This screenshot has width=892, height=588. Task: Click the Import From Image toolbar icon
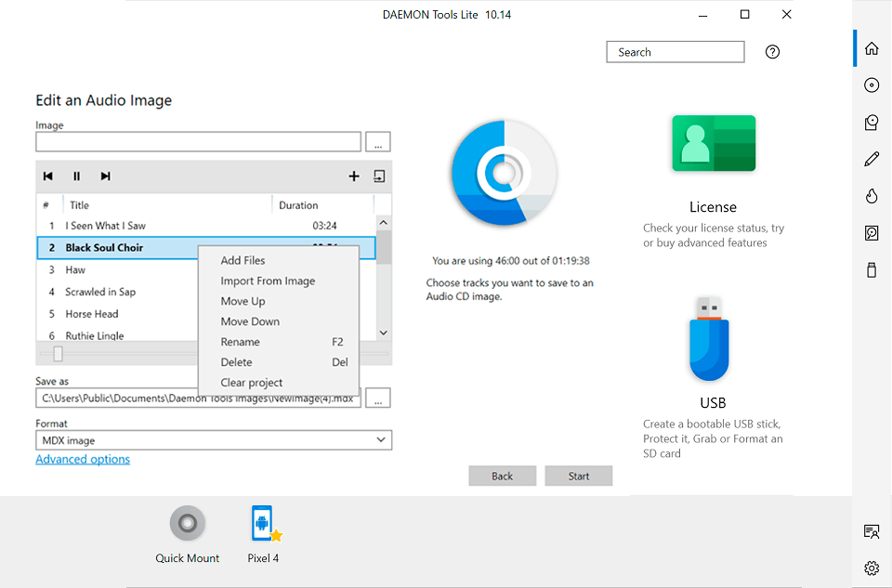pyautogui.click(x=378, y=176)
